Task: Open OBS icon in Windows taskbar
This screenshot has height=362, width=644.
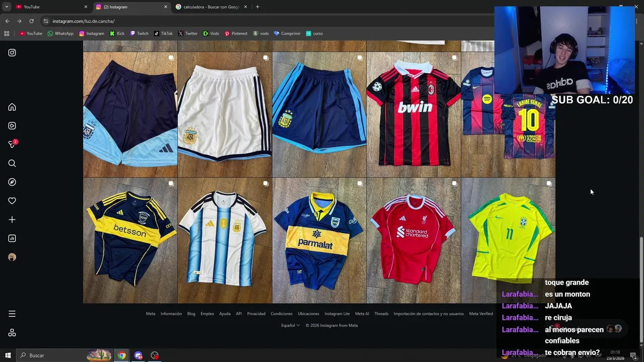Action: coord(154,355)
